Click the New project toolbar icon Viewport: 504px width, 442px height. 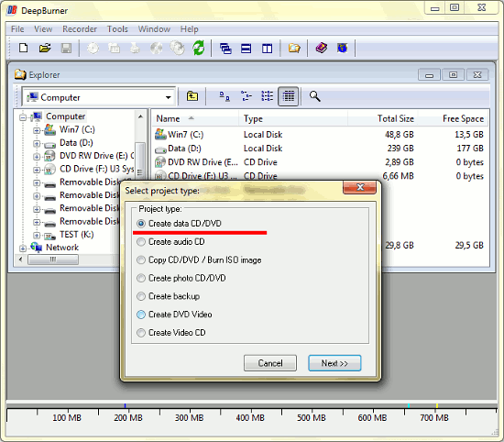[24, 49]
